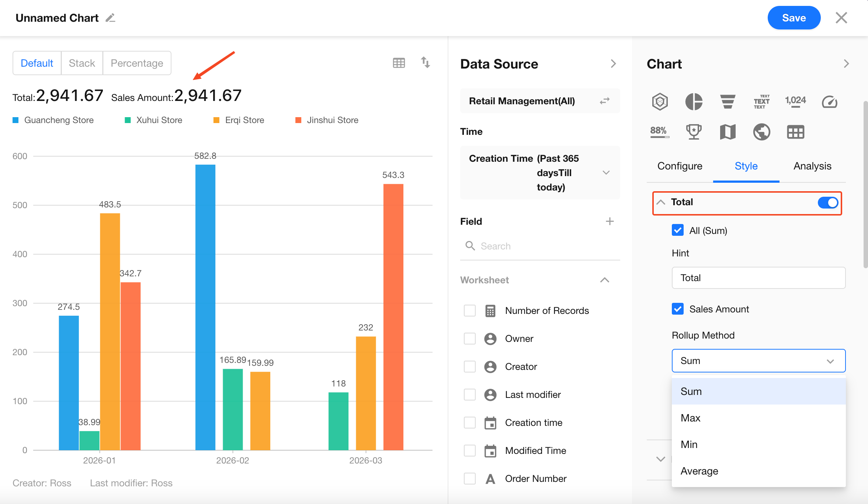Select the funnel chart type icon
Image resolution: width=868 pixels, height=504 pixels.
pos(728,101)
